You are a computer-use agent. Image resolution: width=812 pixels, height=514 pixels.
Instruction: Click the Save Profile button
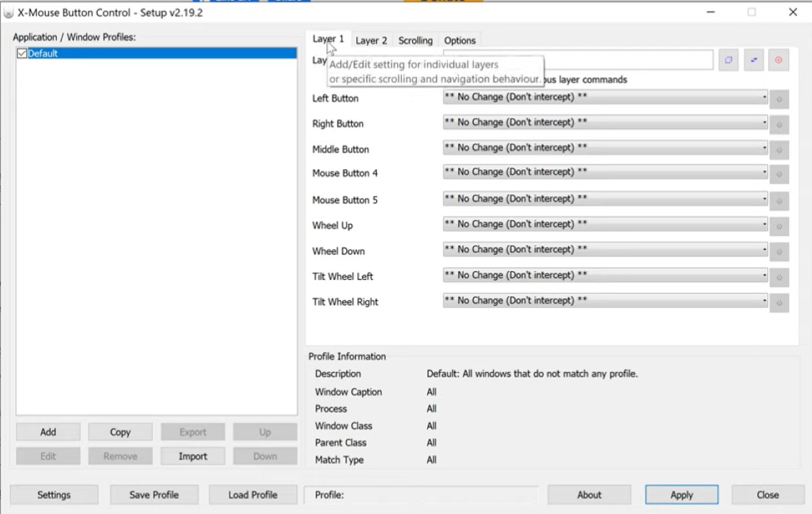(154, 495)
